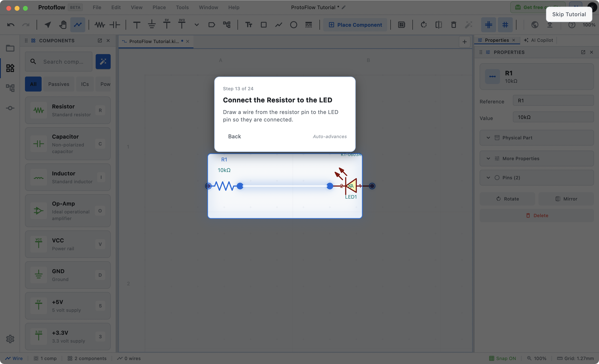Click the mirror icon in toolbar

click(439, 25)
